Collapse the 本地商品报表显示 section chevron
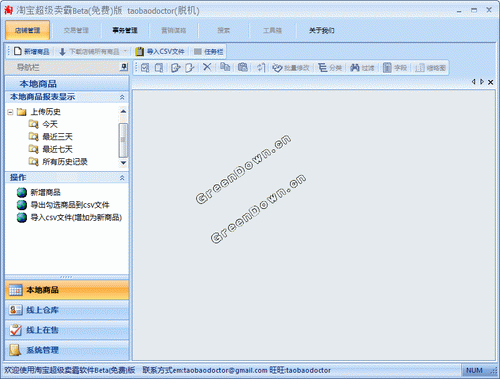The width and height of the screenshot is (500, 379). pos(122,97)
